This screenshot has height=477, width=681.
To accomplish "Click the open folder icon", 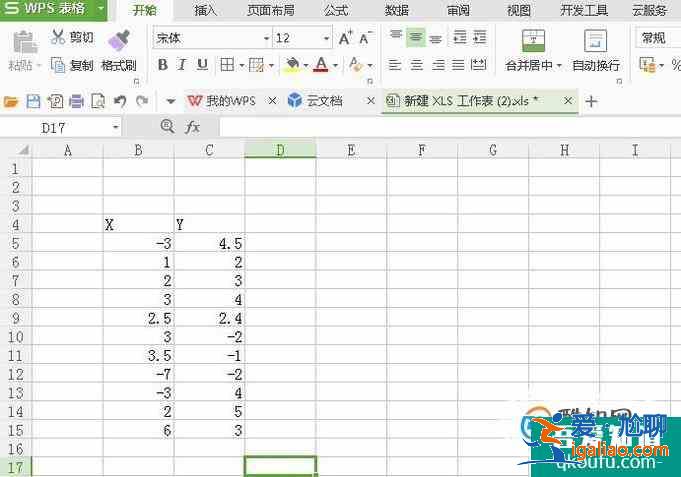I will click(11, 102).
